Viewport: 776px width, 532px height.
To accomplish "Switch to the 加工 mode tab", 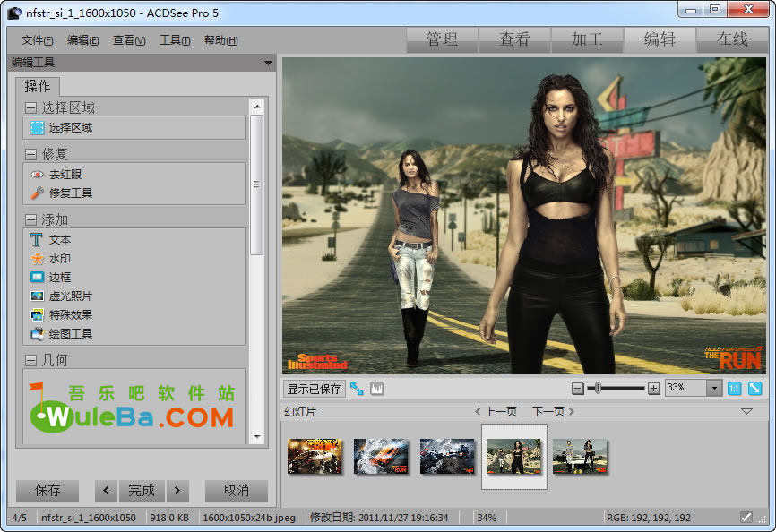I will pos(587,39).
